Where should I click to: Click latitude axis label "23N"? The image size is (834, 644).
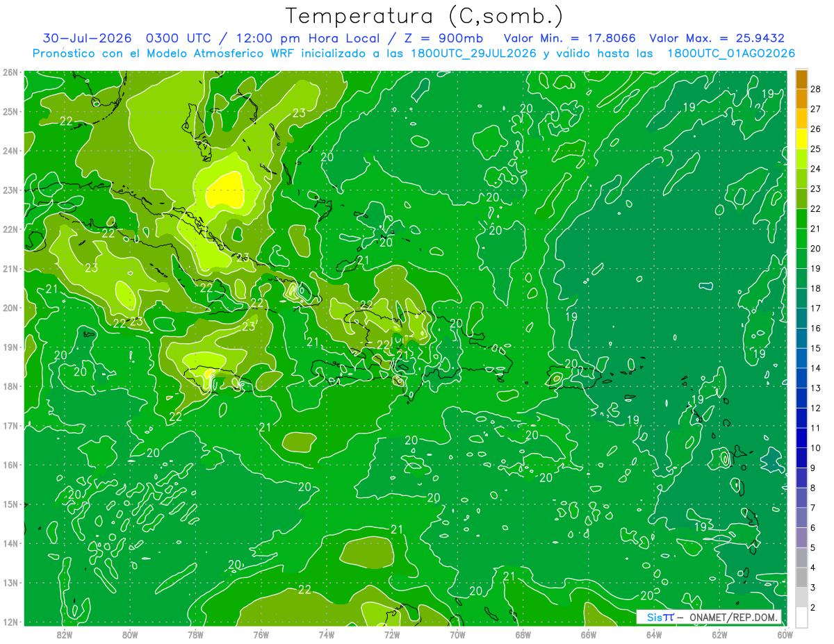(10, 190)
